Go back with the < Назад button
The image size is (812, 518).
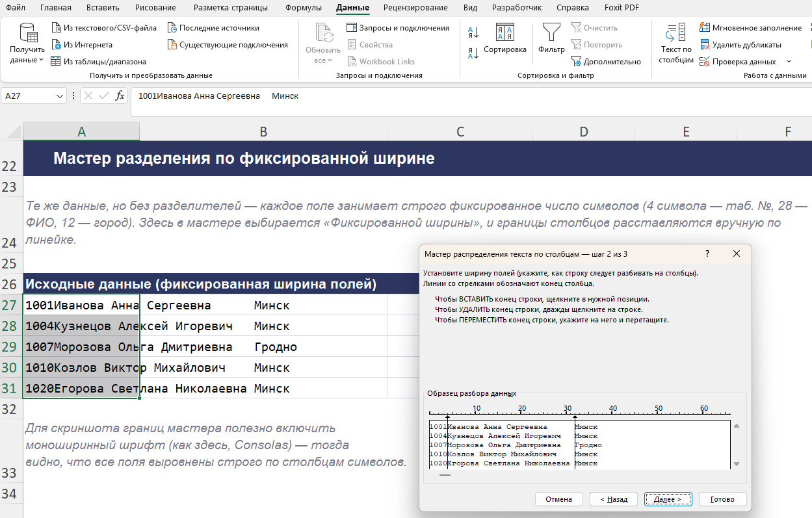click(614, 499)
